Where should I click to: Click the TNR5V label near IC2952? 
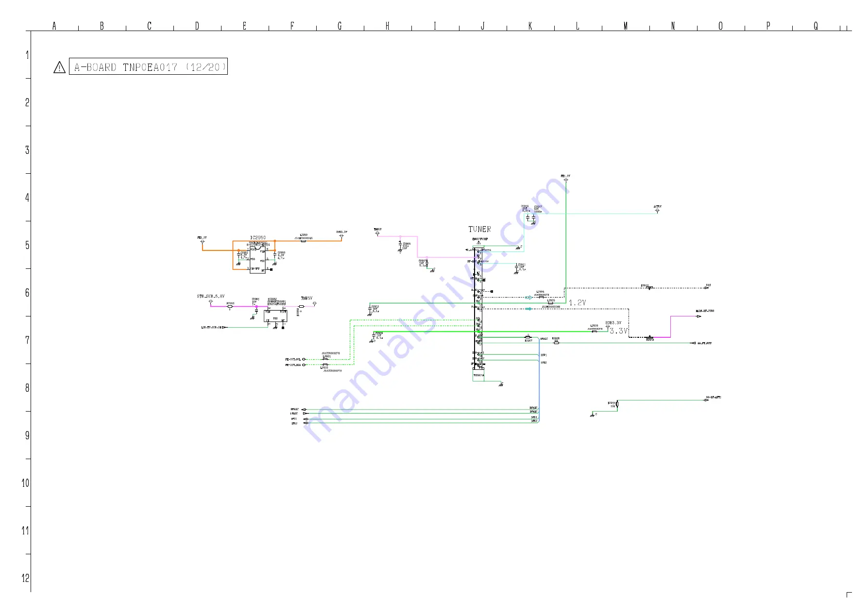click(x=306, y=298)
